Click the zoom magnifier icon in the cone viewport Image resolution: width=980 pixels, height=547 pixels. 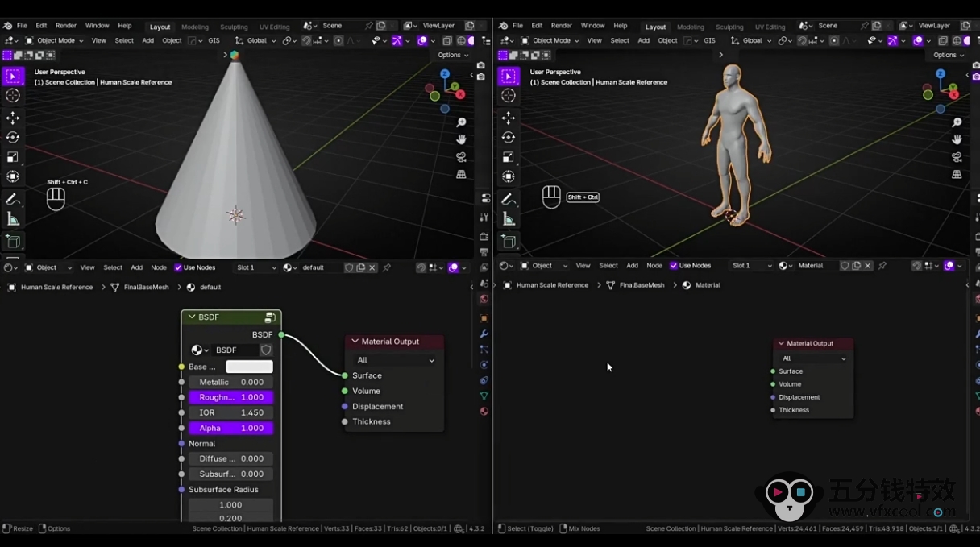(461, 122)
